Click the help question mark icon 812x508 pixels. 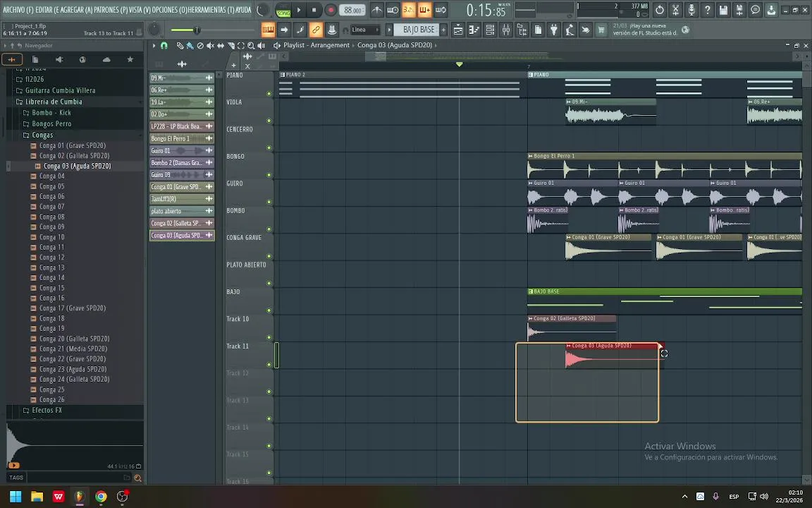point(708,10)
